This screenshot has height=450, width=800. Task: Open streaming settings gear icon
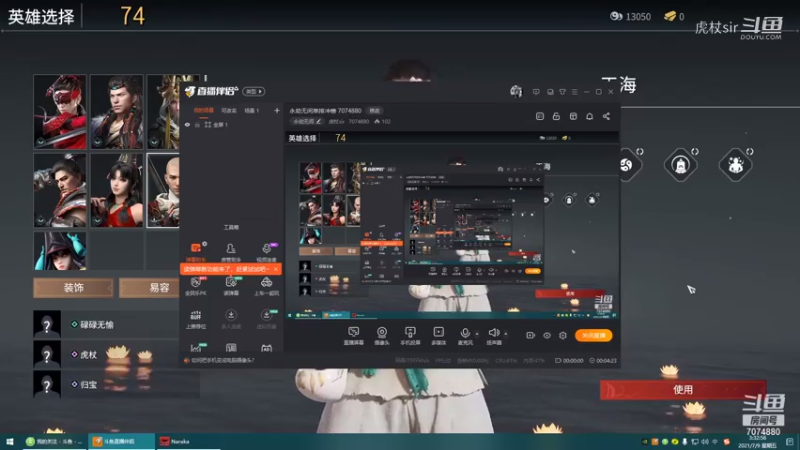pyautogui.click(x=563, y=335)
